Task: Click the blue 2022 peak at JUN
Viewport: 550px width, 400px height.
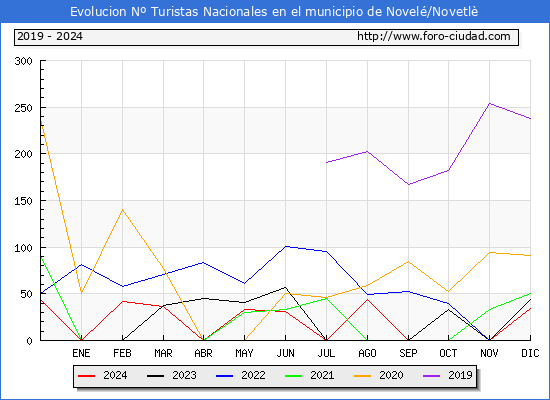Action: click(286, 246)
